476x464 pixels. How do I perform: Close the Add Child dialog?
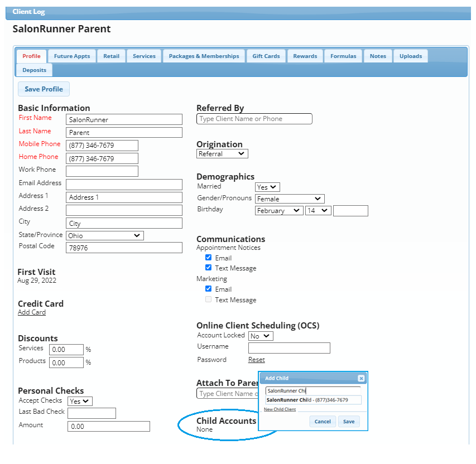click(x=361, y=378)
